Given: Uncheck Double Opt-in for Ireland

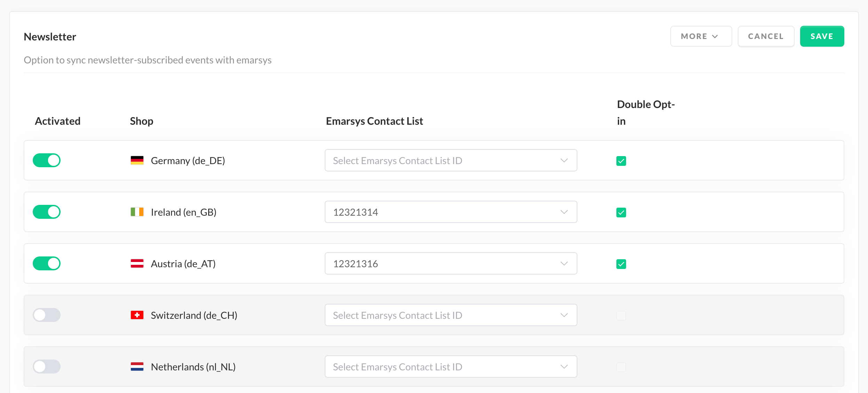Looking at the screenshot, I should pos(621,213).
